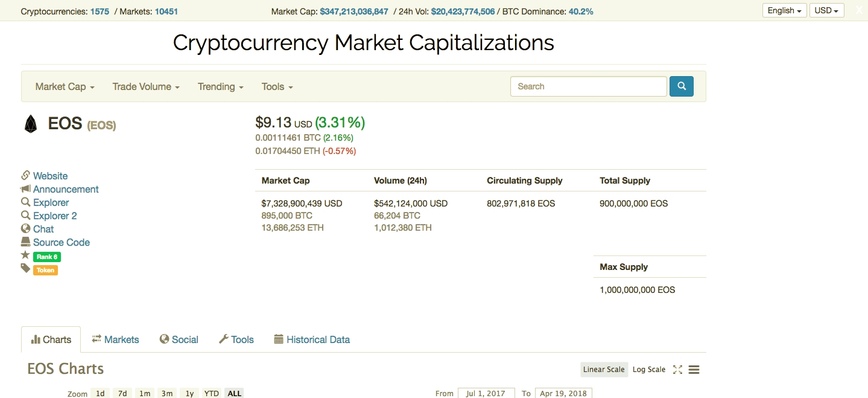
Task: Click the tag icon next to Token
Action: 25,268
